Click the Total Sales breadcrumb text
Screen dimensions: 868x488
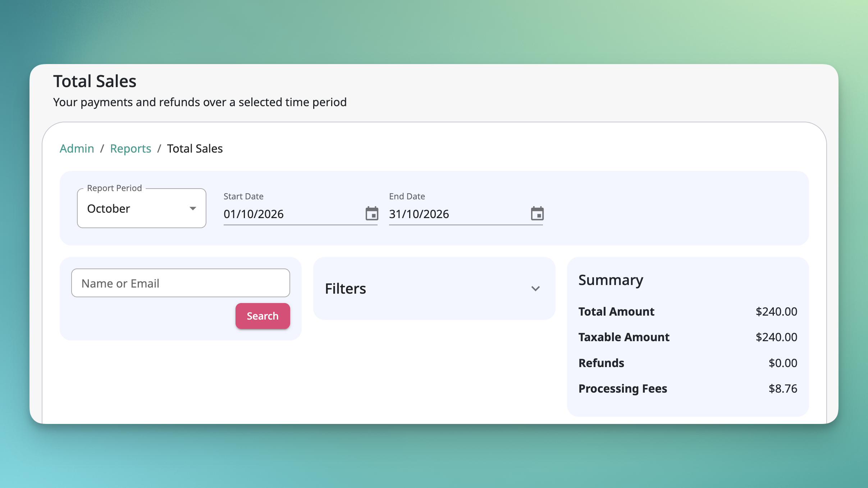tap(195, 149)
